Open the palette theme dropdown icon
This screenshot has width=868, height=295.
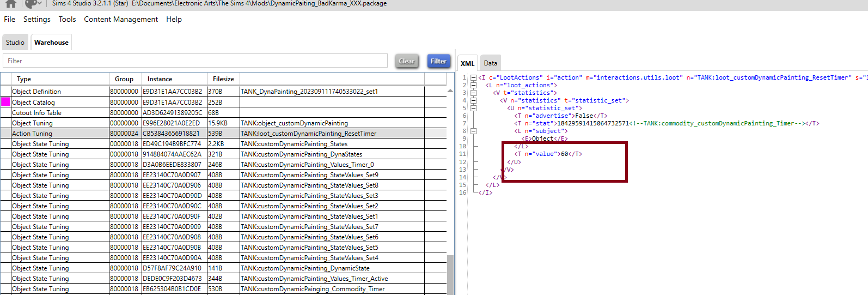[x=34, y=4]
